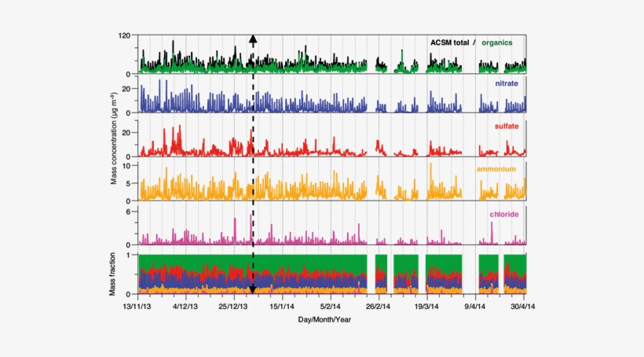644x357 pixels.
Task: Click the '1' tick on the mass fraction axis
Action: point(128,256)
